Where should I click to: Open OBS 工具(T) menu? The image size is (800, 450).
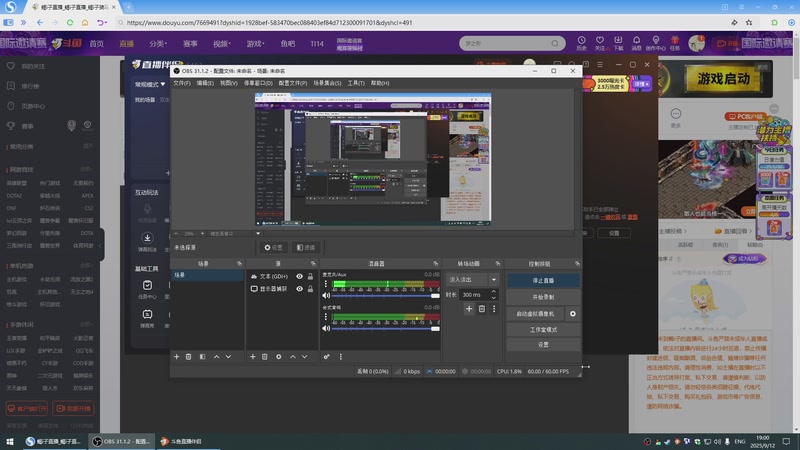[x=356, y=83]
